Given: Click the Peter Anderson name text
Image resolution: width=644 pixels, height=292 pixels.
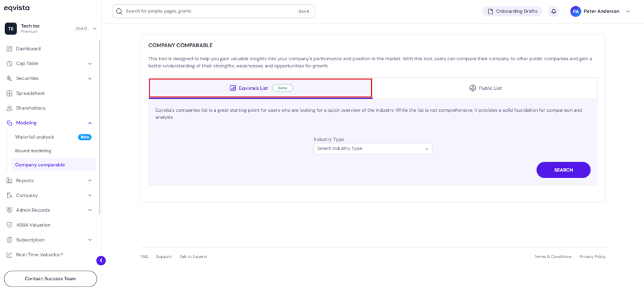Looking at the screenshot, I should 601,12.
